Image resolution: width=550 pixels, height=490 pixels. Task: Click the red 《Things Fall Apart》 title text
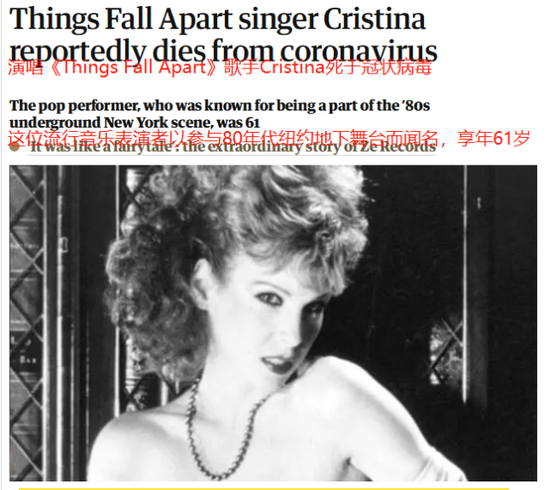click(134, 68)
